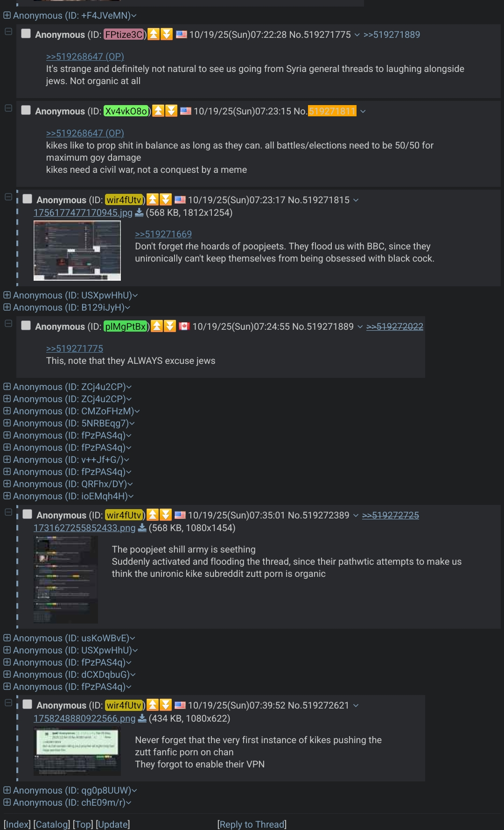Open the Catalog navigation link
The height and width of the screenshot is (830, 504).
[52, 824]
